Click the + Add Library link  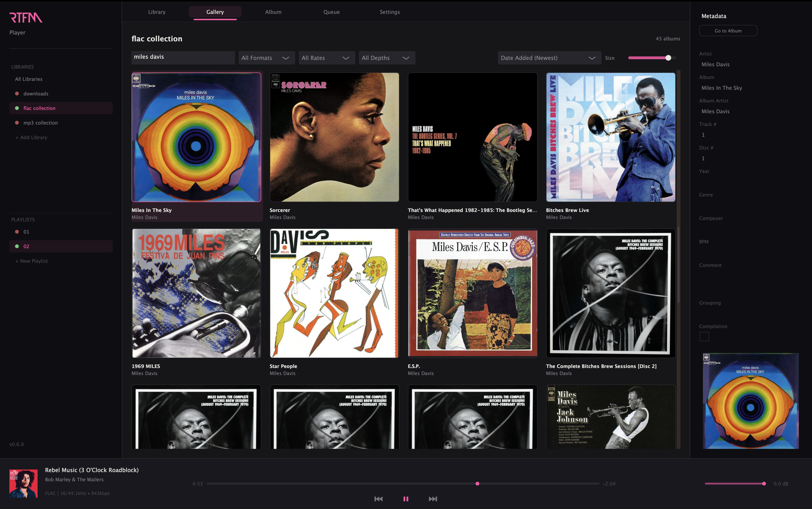pos(31,137)
